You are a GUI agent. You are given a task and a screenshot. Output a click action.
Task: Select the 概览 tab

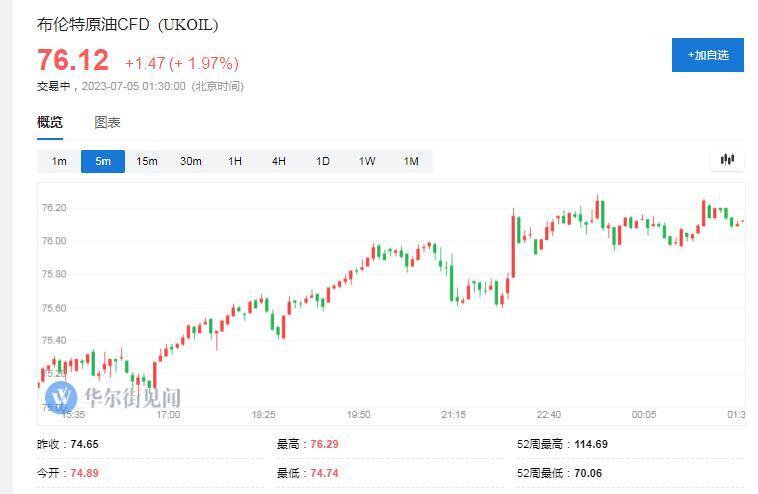point(50,122)
